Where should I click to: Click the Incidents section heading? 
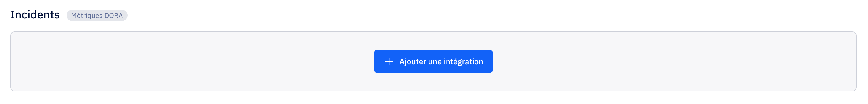pos(35,15)
